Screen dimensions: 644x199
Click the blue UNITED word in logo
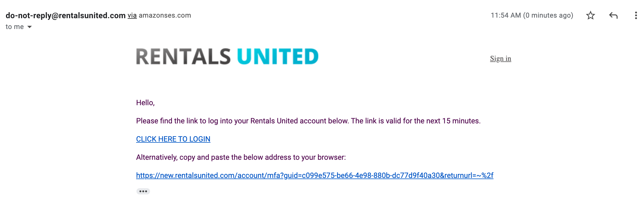pyautogui.click(x=278, y=56)
